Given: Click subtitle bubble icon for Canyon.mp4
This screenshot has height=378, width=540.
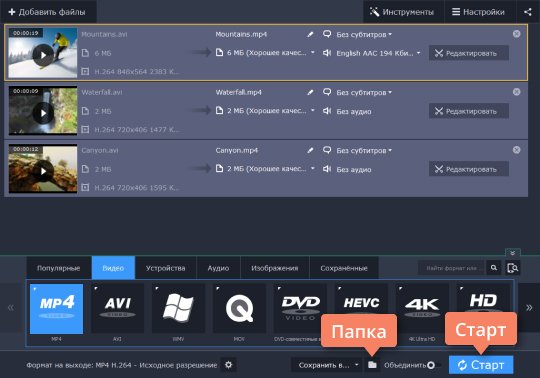Looking at the screenshot, I should [327, 150].
